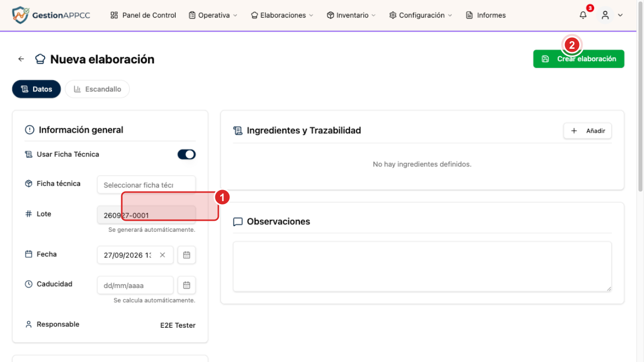Click the Crear elaboración button
The image size is (644, 362).
[579, 59]
